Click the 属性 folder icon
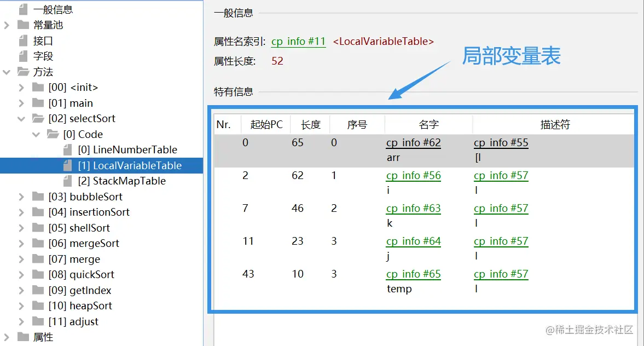 (x=23, y=337)
